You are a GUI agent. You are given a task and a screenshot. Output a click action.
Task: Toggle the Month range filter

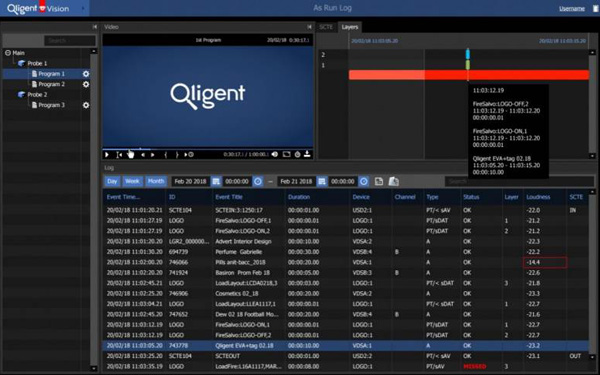(156, 181)
